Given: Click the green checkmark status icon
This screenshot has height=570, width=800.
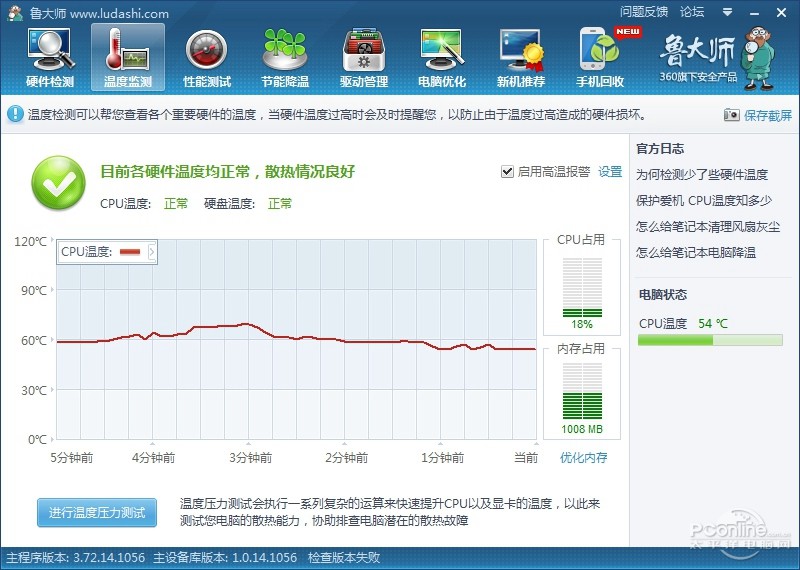Looking at the screenshot, I should (58, 183).
